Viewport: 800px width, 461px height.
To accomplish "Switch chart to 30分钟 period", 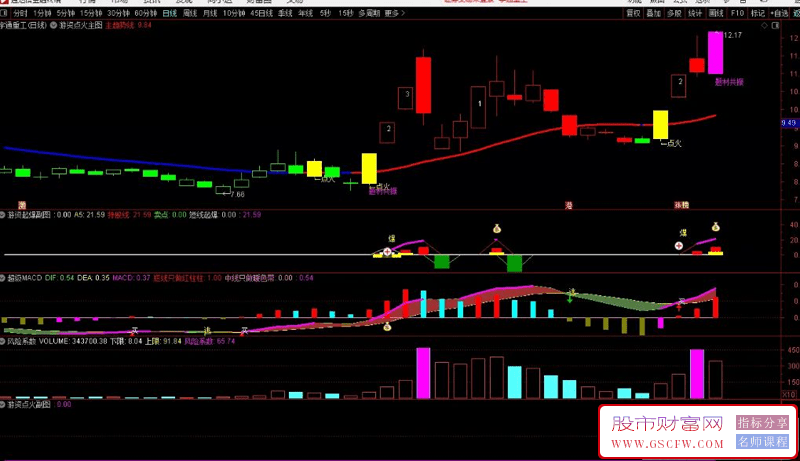I will (118, 13).
